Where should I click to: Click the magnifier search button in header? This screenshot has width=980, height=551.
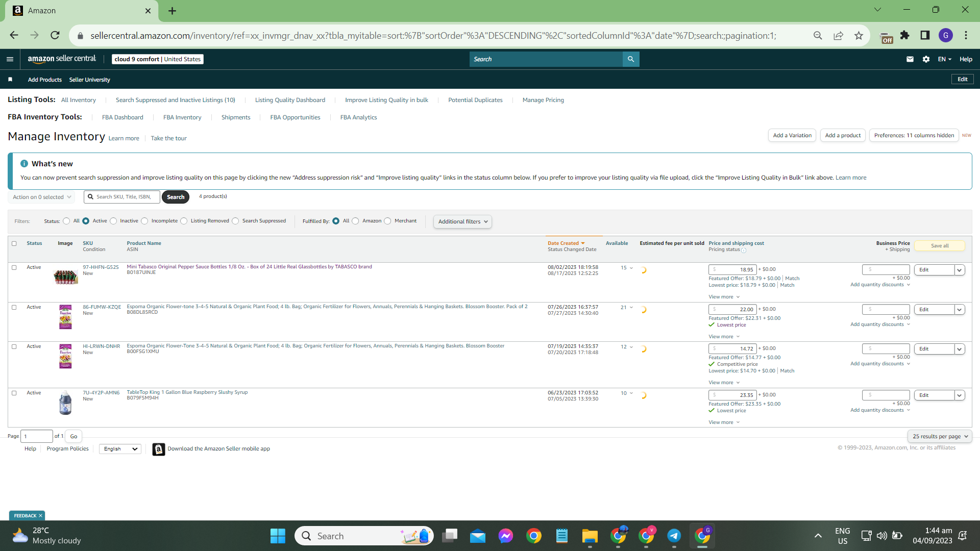click(x=631, y=59)
